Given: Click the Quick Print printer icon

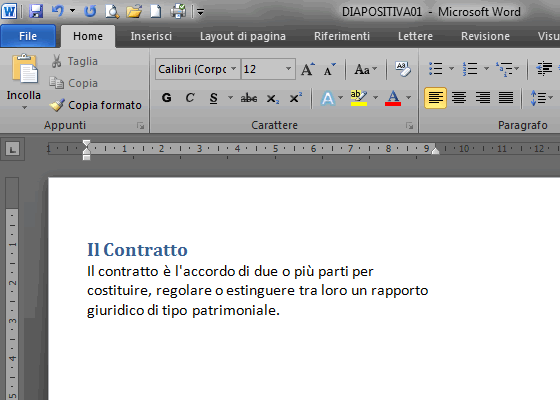Looking at the screenshot, I should point(178,11).
